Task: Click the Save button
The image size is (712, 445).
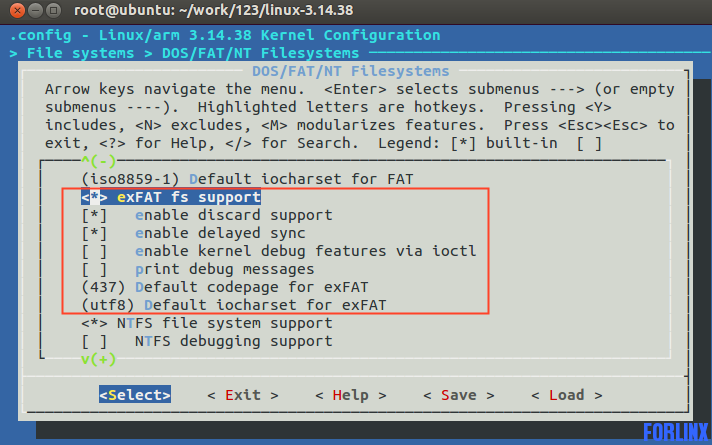Action: coord(459,395)
